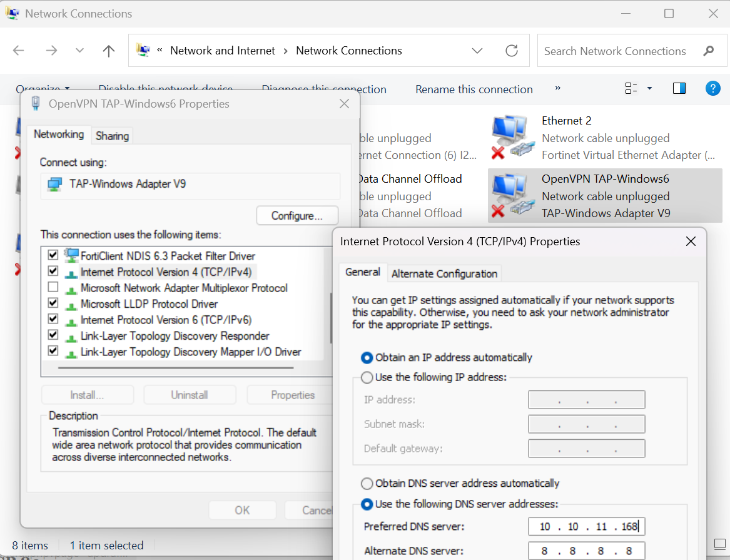Open view options dropdown arrow
The image size is (730, 560).
649,88
